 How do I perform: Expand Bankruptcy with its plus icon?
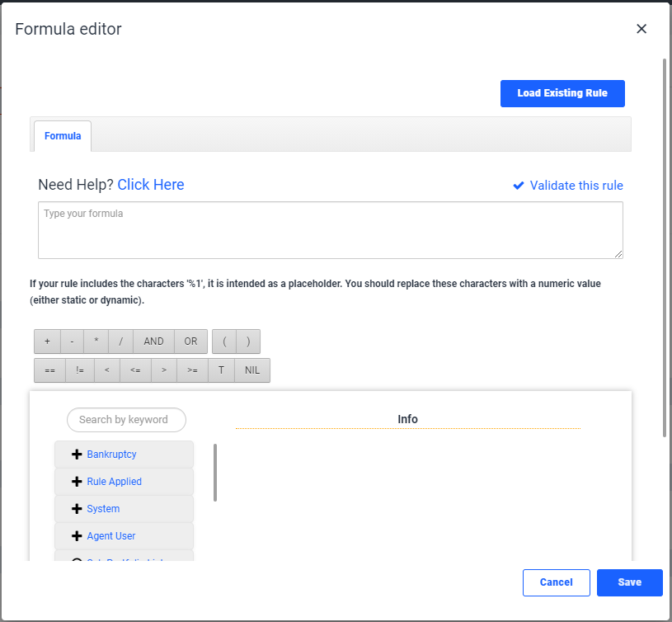[77, 455]
